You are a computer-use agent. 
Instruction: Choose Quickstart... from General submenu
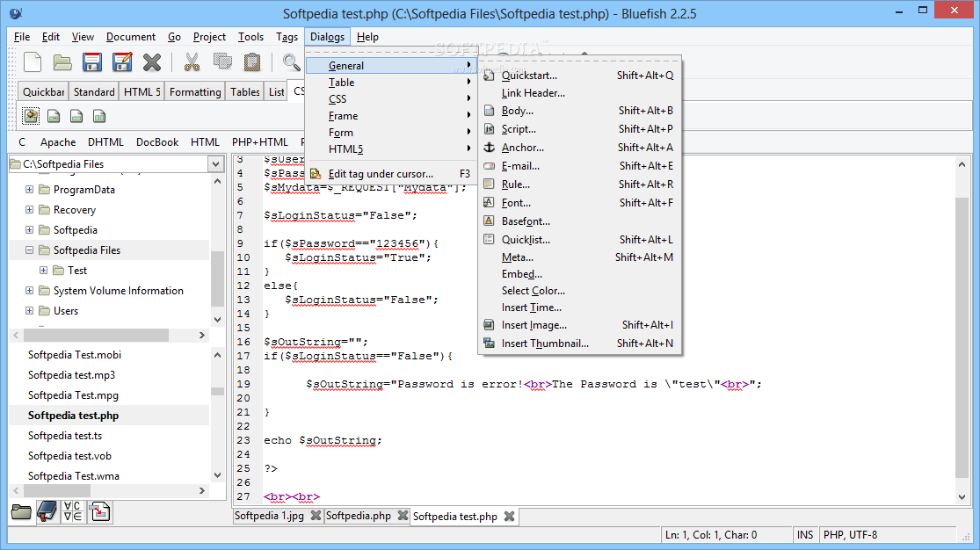[579, 75]
